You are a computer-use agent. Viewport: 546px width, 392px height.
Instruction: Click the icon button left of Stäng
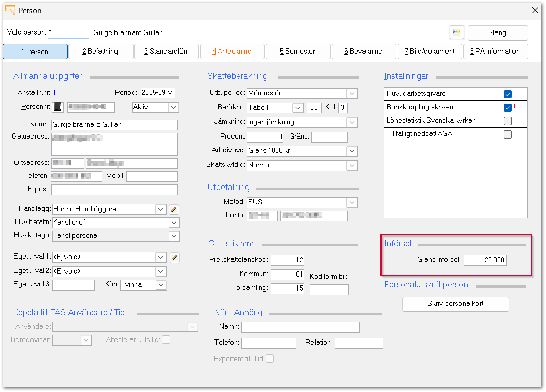click(456, 32)
